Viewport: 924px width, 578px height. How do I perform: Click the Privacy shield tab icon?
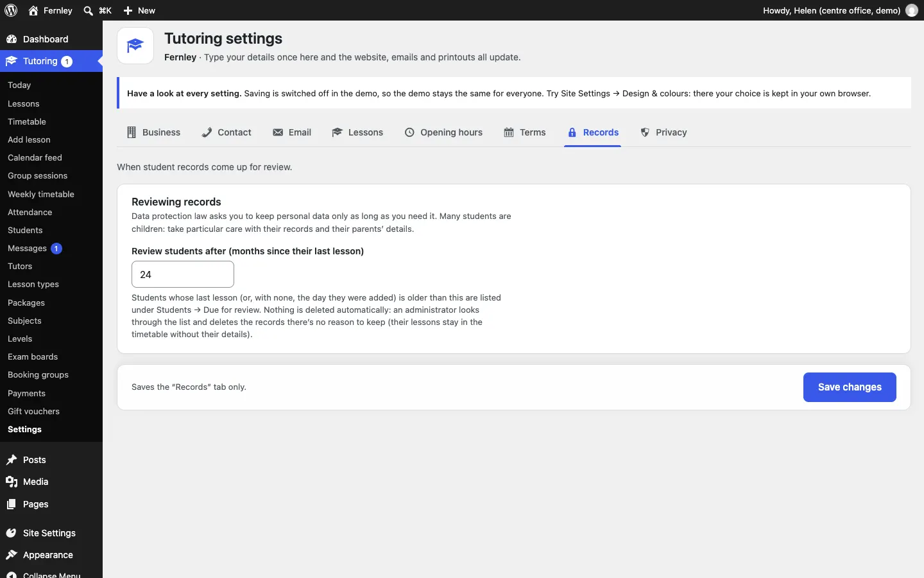pos(645,132)
